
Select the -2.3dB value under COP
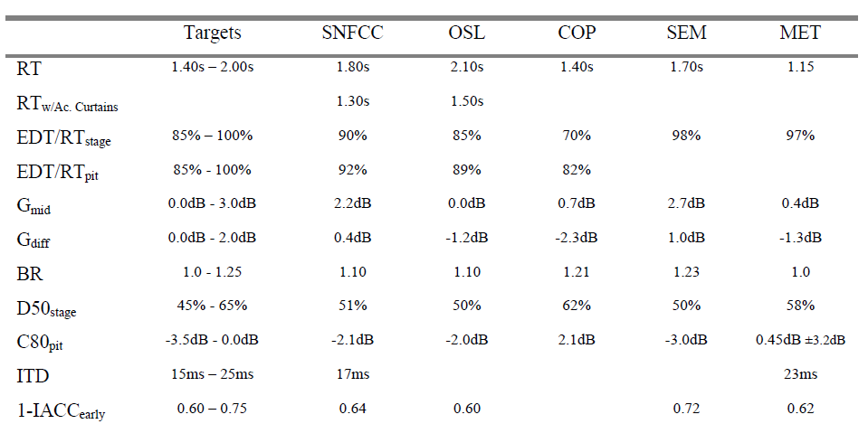576,238
